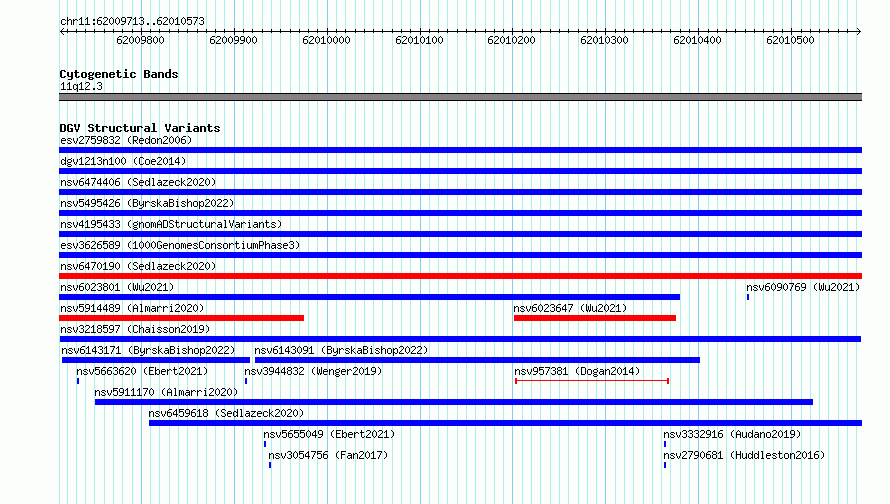The width and height of the screenshot is (890, 504).
Task: Click ruler position 62010200
Action: pos(511,40)
